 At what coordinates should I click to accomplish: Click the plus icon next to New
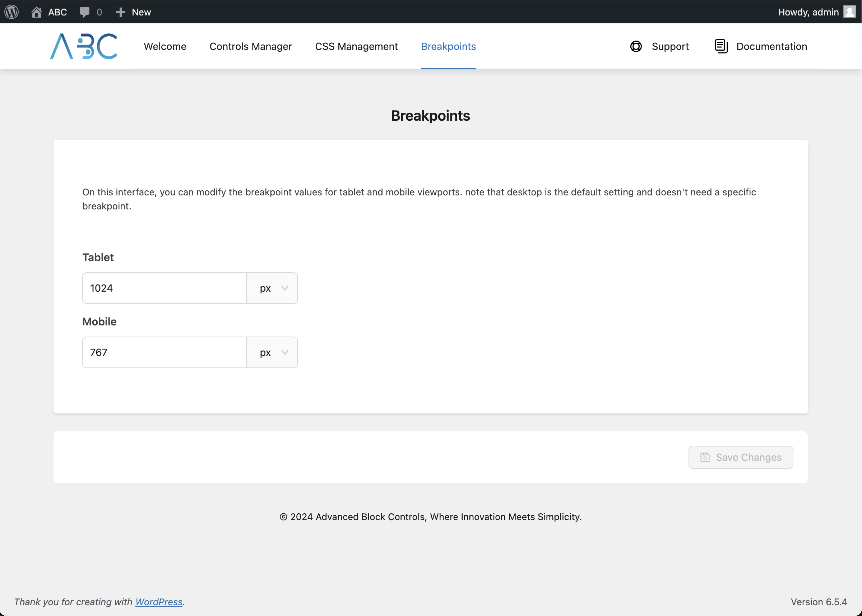tap(120, 12)
